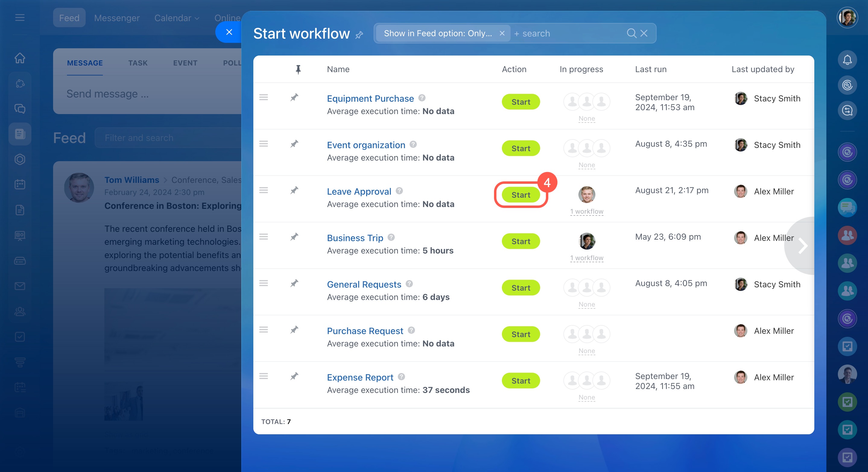This screenshot has width=868, height=472.
Task: Open notifications bell in right panel
Action: (847, 60)
